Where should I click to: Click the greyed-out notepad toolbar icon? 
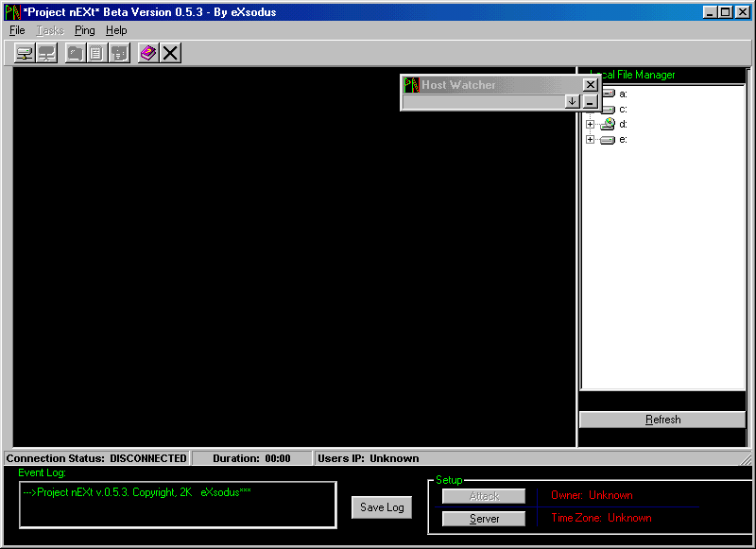pyautogui.click(x=96, y=53)
